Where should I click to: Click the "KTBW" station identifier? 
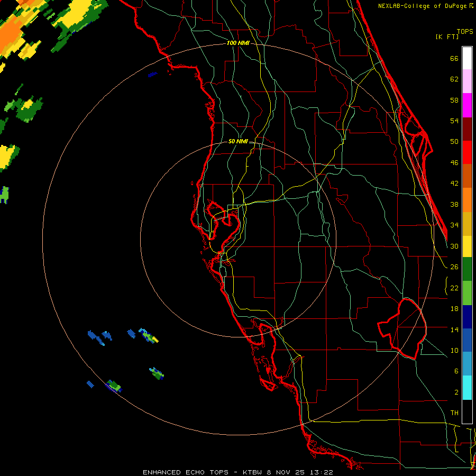(x=252, y=472)
